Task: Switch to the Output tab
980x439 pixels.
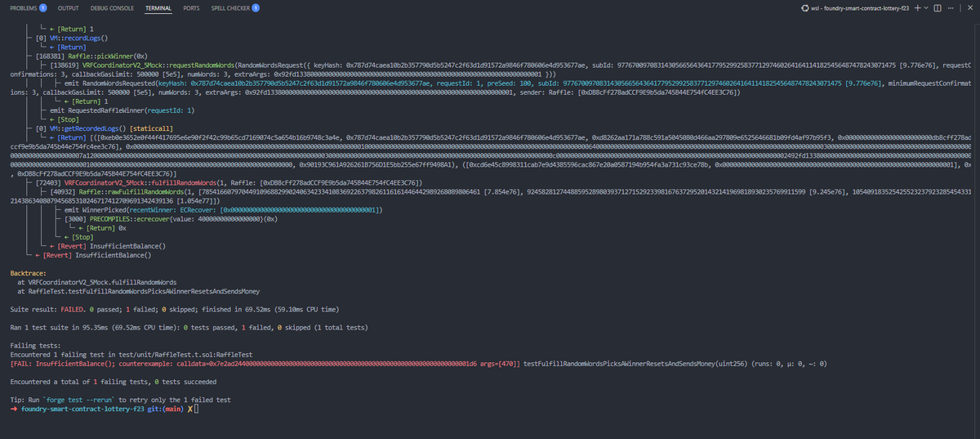Action: pos(69,8)
